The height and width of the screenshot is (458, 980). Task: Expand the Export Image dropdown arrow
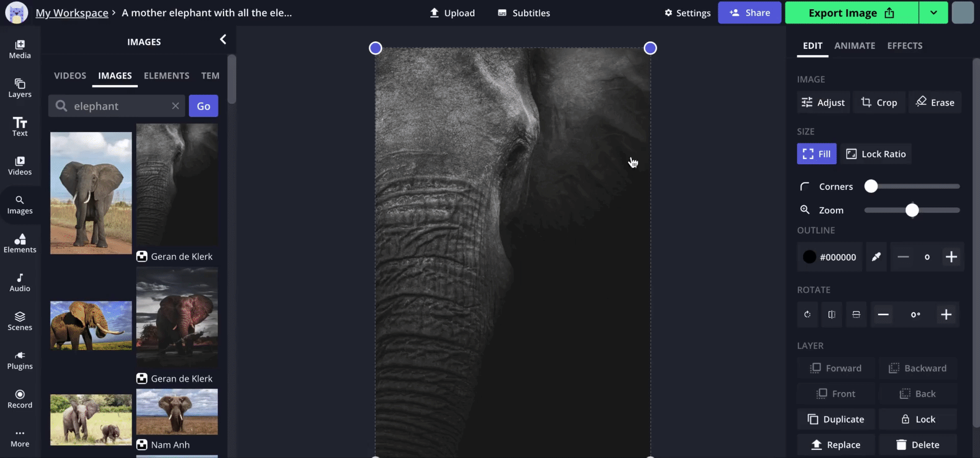(x=933, y=13)
